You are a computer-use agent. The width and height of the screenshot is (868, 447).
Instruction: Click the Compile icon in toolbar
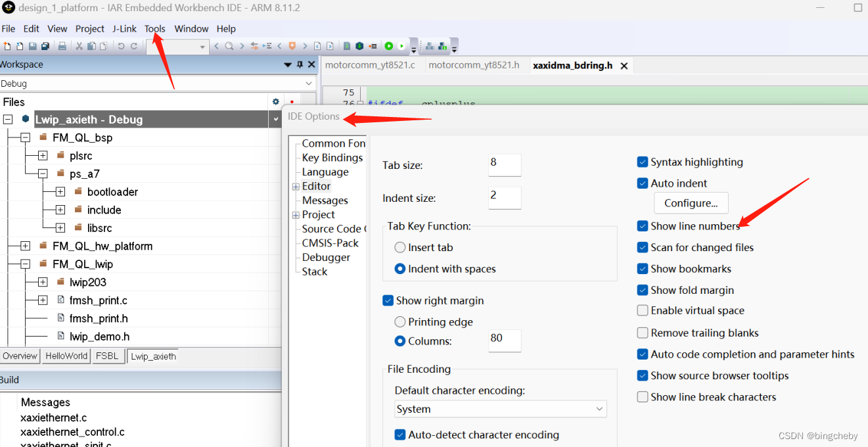pyautogui.click(x=346, y=46)
